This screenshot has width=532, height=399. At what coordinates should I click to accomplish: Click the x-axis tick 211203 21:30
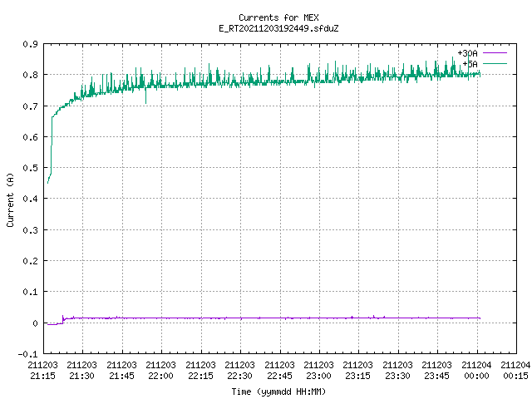coord(81,370)
